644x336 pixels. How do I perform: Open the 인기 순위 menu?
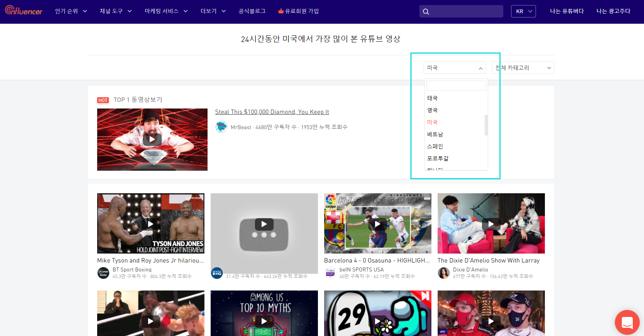pos(71,11)
